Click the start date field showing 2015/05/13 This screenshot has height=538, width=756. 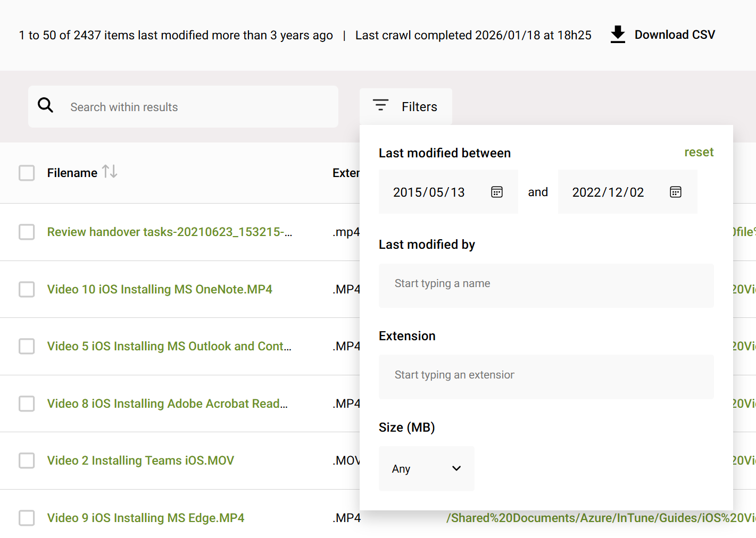pyautogui.click(x=429, y=192)
